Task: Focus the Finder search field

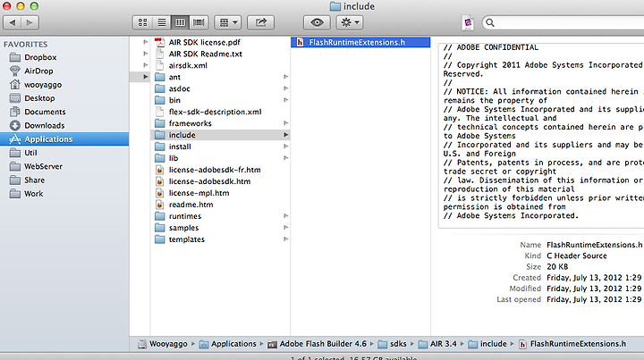Action: (x=564, y=22)
